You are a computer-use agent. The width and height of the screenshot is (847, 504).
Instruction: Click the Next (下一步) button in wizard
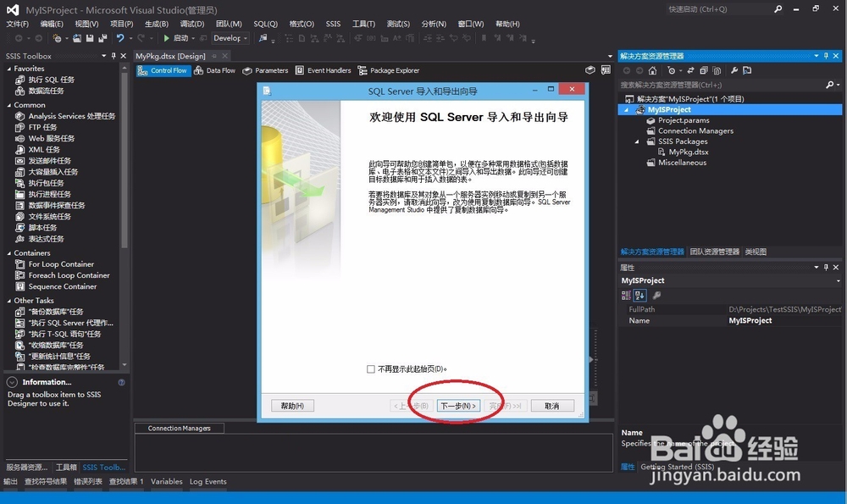(458, 406)
